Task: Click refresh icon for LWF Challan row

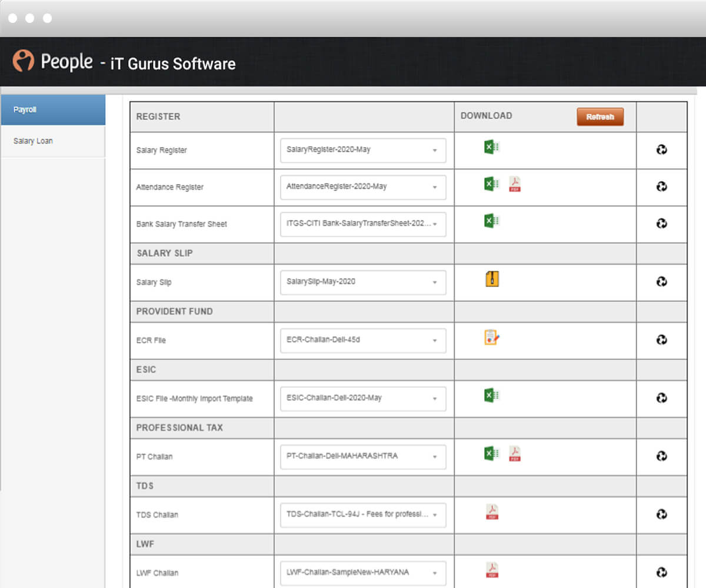Action: point(661,572)
